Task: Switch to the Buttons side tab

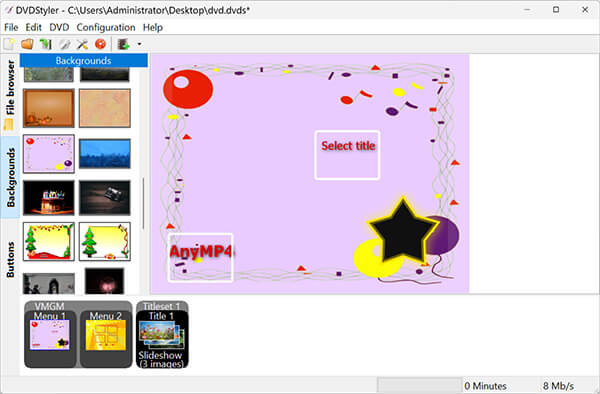Action: [10, 259]
